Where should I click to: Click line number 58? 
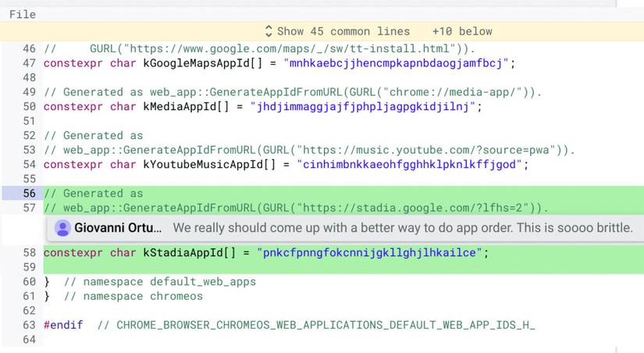tap(29, 253)
